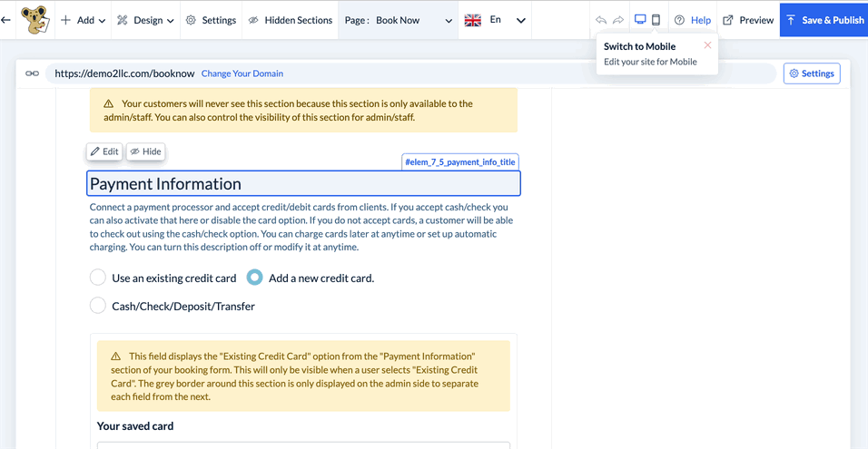868x449 pixels.
Task: Click the Change Your Domain link
Action: click(242, 73)
